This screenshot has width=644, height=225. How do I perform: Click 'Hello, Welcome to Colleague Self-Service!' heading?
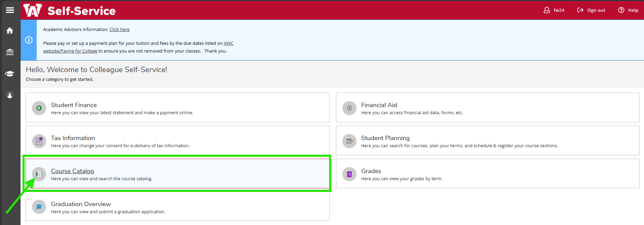(x=97, y=70)
